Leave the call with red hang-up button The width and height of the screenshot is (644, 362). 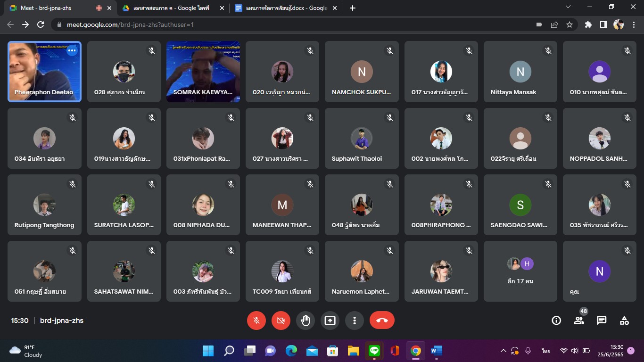coord(382,321)
